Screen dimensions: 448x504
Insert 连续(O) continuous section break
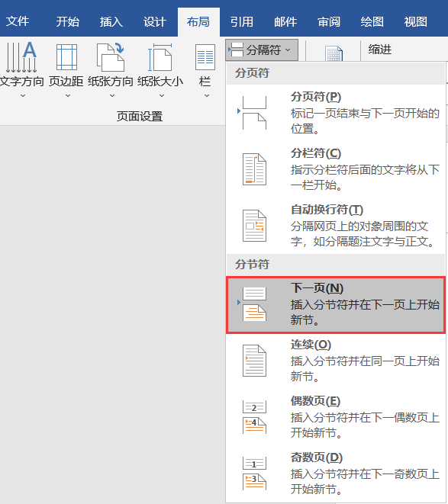[336, 361]
